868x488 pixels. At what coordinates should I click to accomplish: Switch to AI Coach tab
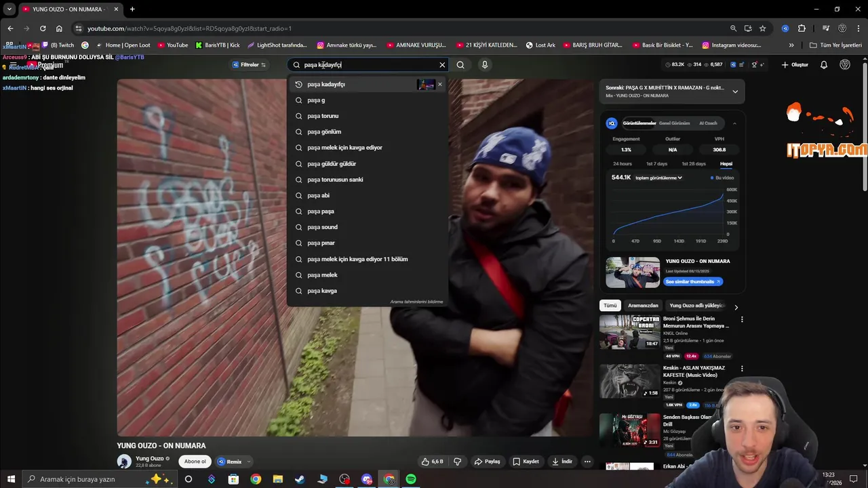708,123
